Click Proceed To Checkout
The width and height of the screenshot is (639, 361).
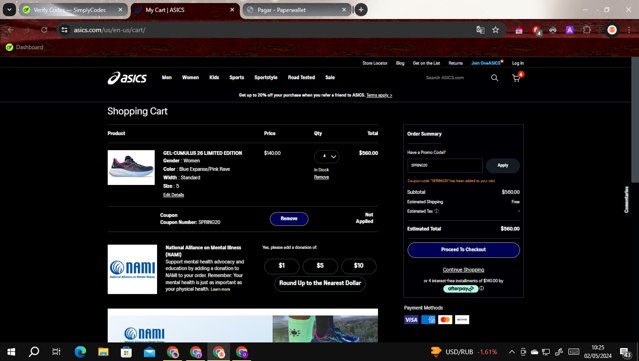[x=463, y=250]
